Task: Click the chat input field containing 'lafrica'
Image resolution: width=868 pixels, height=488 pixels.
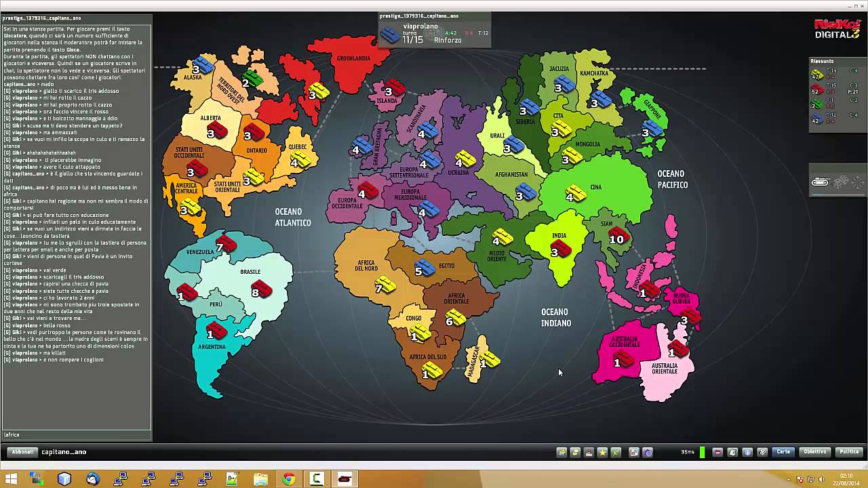Action: tap(77, 435)
